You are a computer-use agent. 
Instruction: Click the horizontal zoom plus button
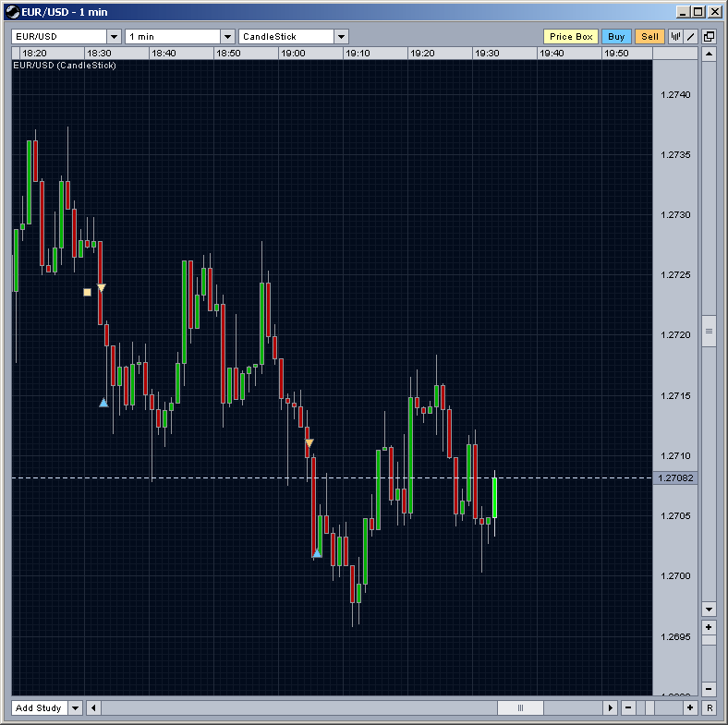[x=690, y=707]
